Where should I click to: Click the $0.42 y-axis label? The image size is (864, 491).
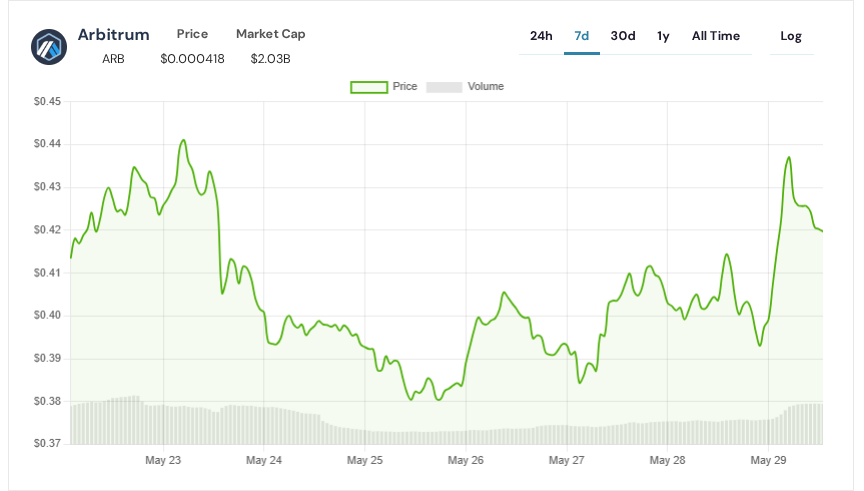47,230
